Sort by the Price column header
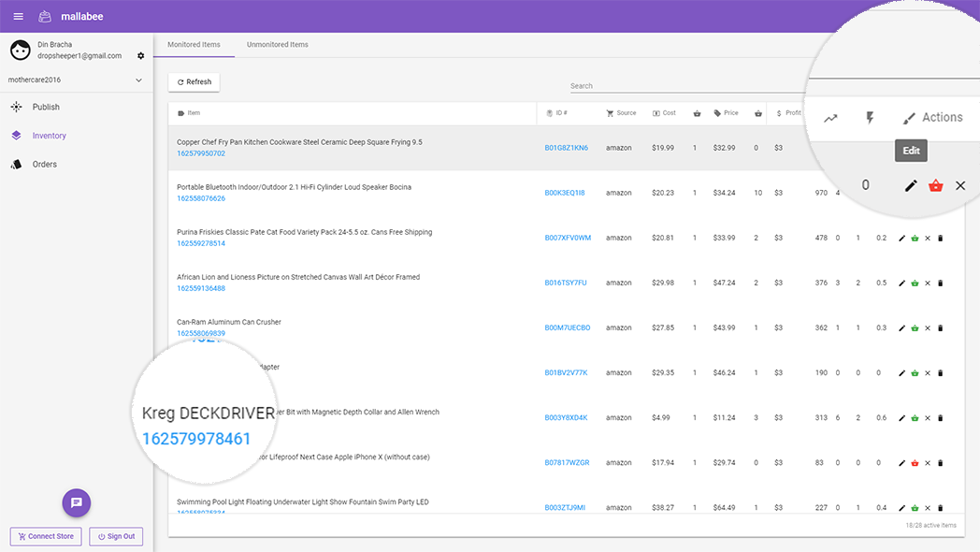 click(726, 113)
